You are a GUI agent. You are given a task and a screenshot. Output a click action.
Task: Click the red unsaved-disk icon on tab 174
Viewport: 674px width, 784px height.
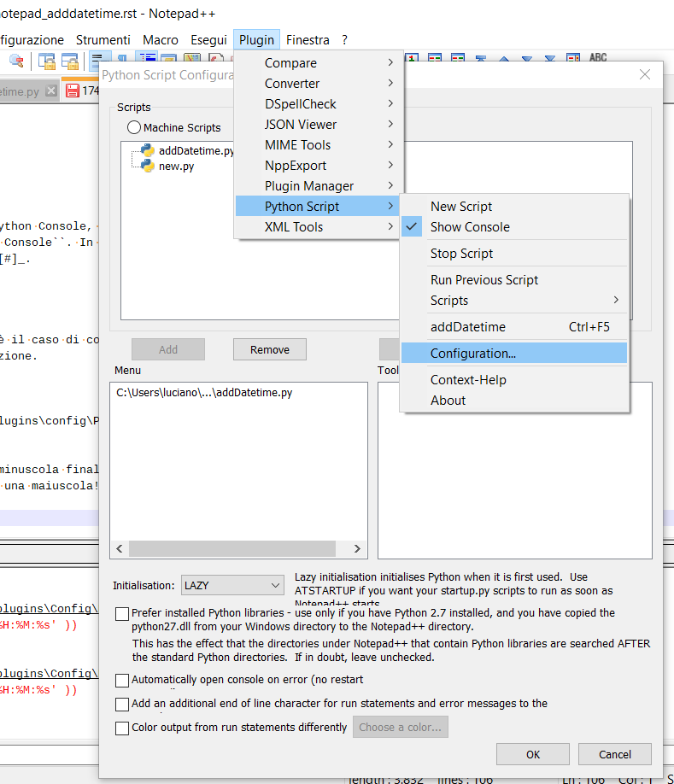[x=73, y=91]
